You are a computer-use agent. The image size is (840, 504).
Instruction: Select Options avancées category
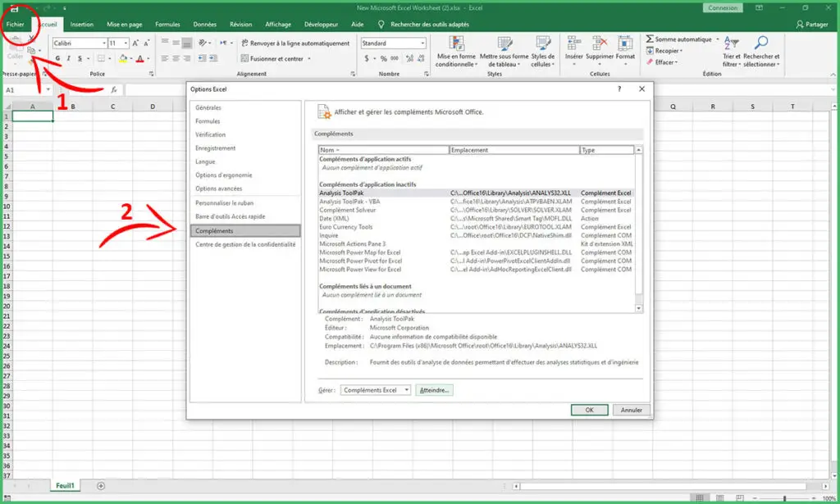coord(218,188)
